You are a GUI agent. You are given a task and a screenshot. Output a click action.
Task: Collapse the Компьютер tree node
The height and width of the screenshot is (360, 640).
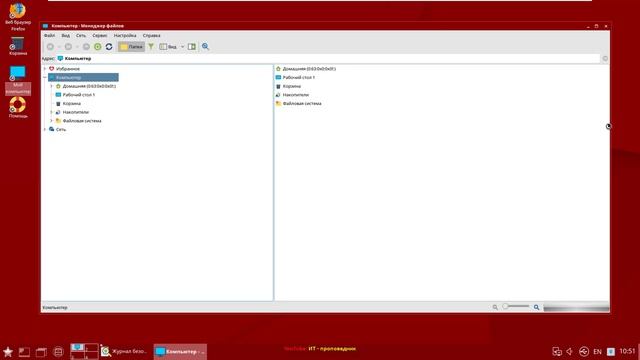[45, 78]
